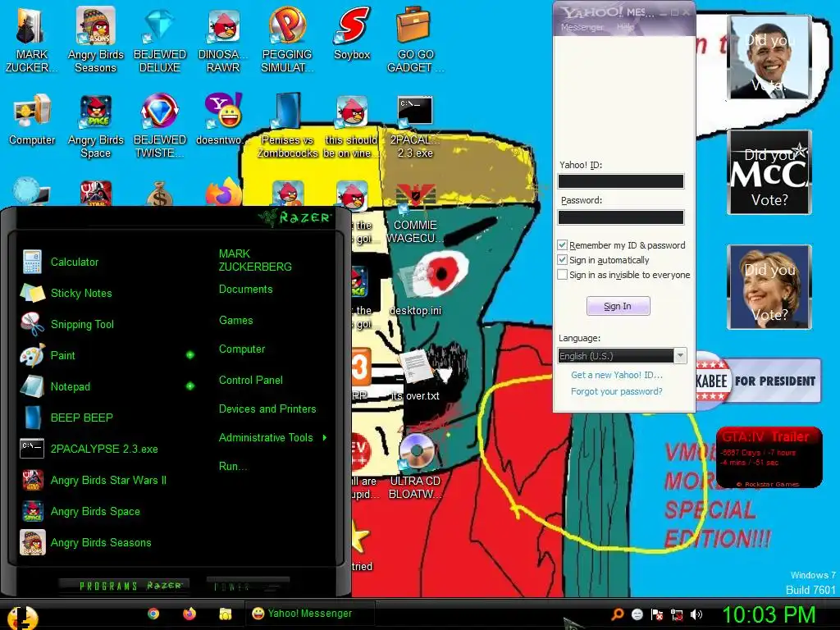
Task: Open the Help menu in Yahoo window
Action: [625, 27]
